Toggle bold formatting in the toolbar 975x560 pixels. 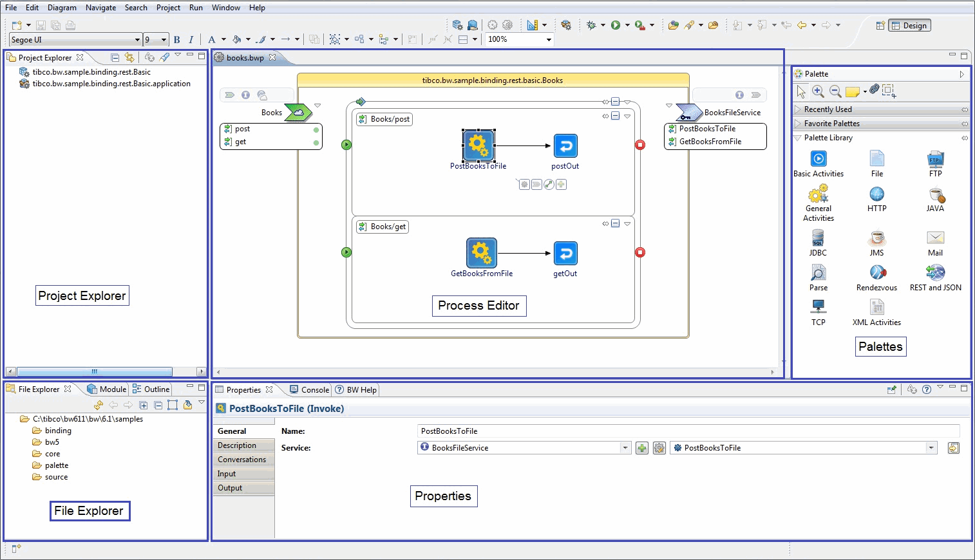coord(176,39)
